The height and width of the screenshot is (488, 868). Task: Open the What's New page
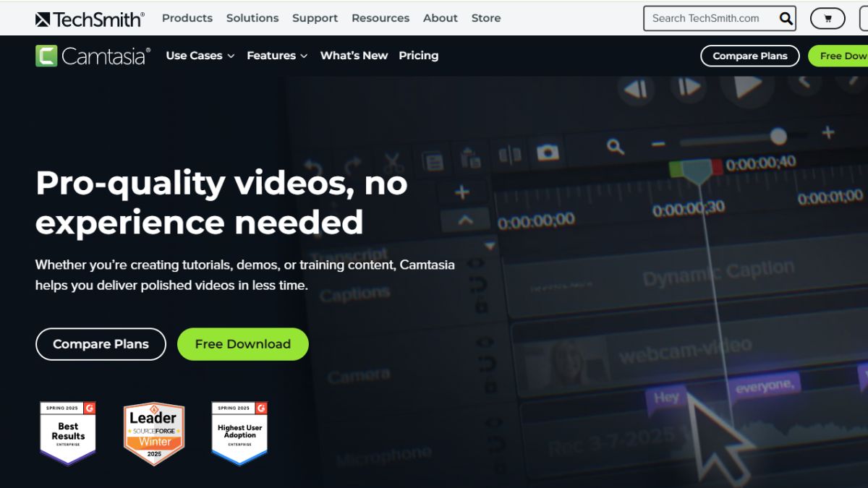click(354, 56)
